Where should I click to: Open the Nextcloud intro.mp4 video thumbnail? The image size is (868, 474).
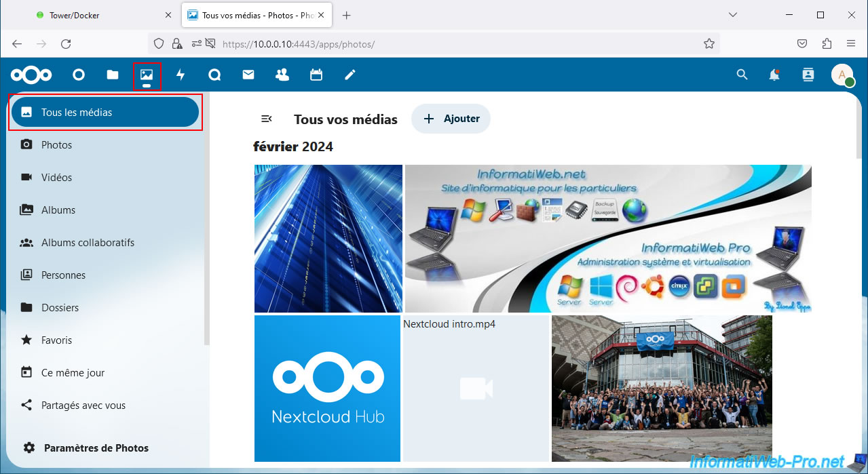(476, 389)
